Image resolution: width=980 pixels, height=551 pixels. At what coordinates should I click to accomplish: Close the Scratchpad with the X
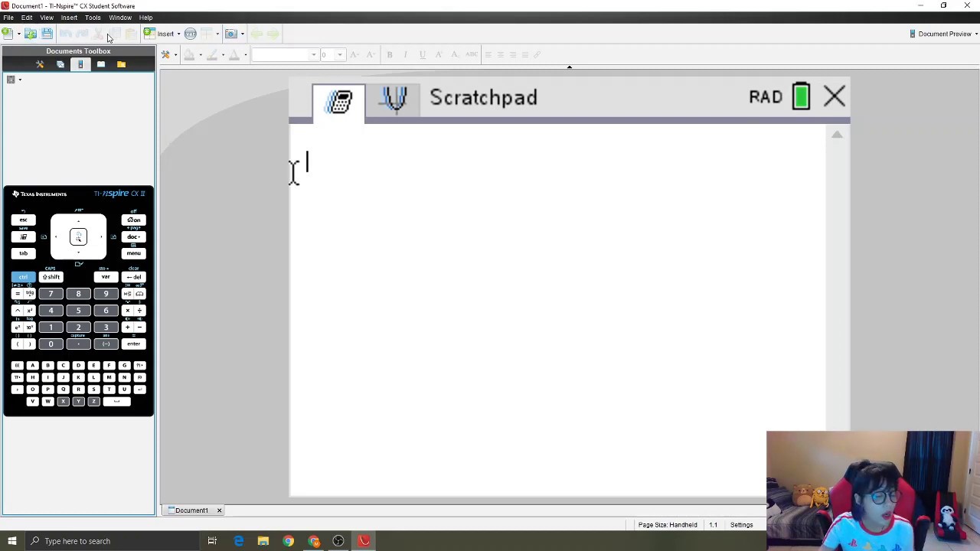(834, 96)
